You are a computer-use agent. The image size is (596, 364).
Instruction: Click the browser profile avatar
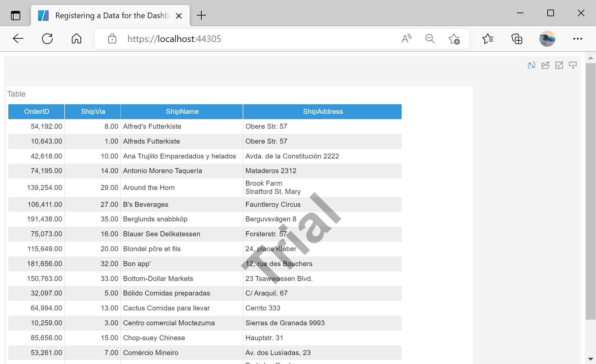click(x=547, y=39)
